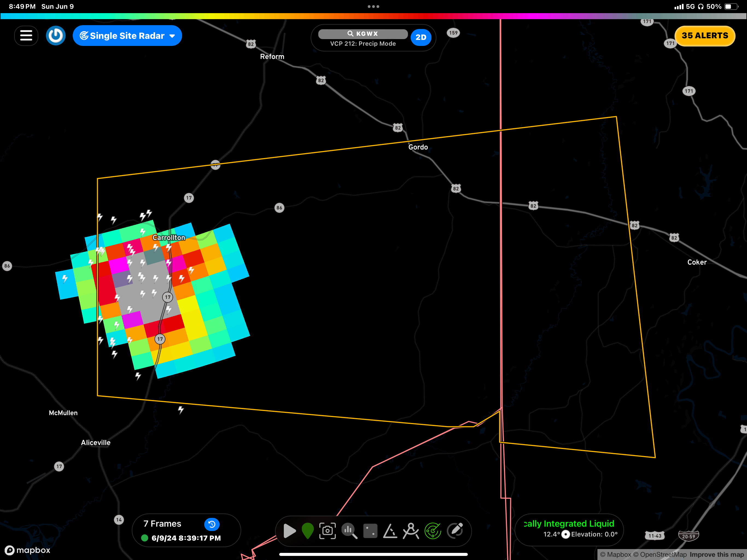Click the dice-style square icon
Screen dimensions: 747x560
tap(370, 531)
